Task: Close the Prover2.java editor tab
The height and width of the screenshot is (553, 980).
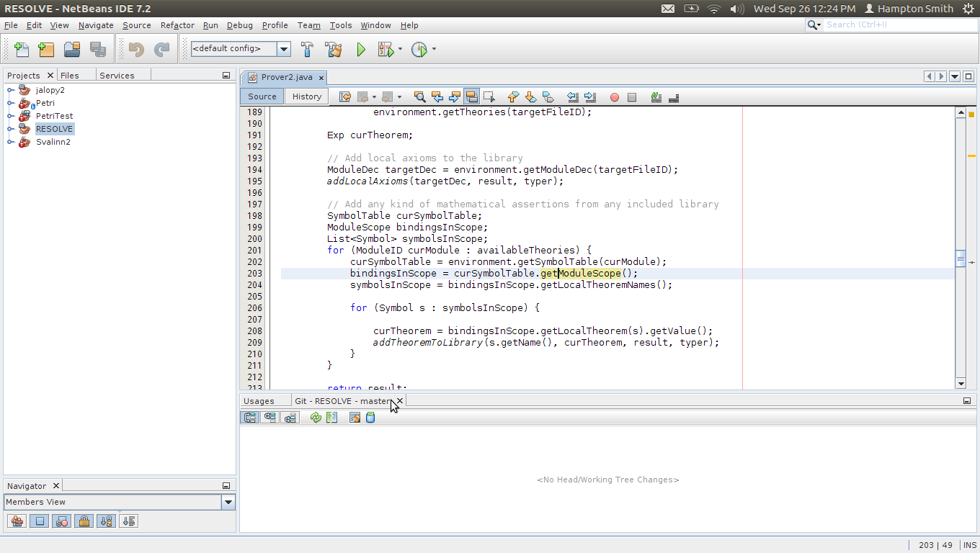Action: tap(321, 78)
